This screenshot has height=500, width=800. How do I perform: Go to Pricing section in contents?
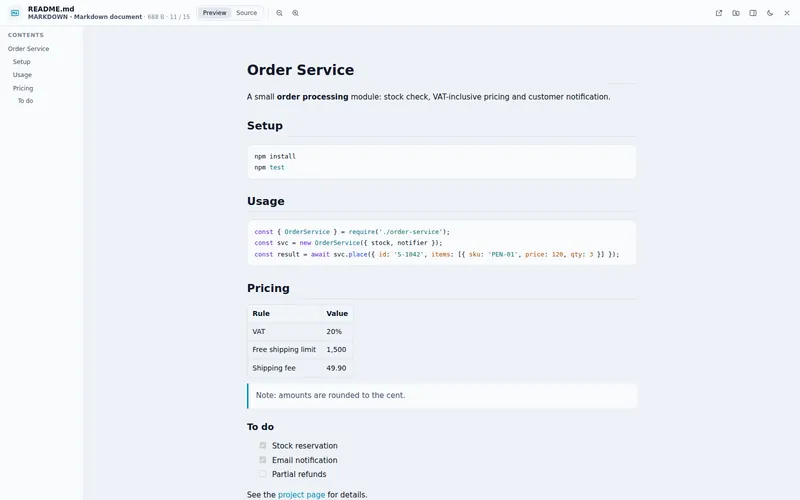point(23,88)
